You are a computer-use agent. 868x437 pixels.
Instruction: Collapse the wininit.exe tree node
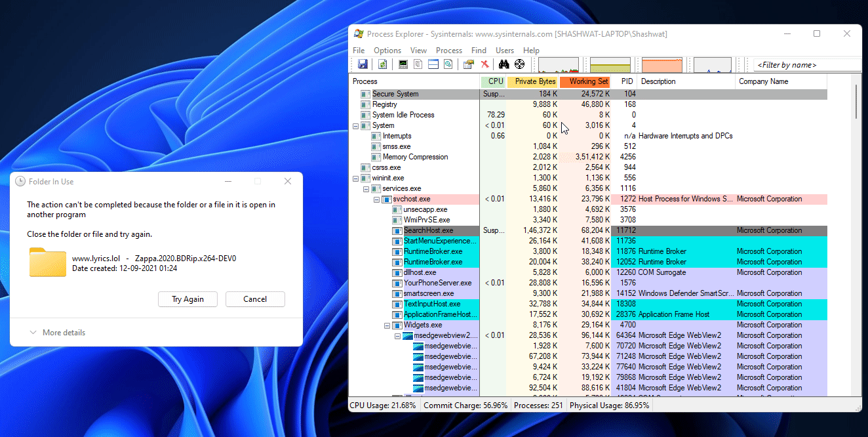click(356, 178)
